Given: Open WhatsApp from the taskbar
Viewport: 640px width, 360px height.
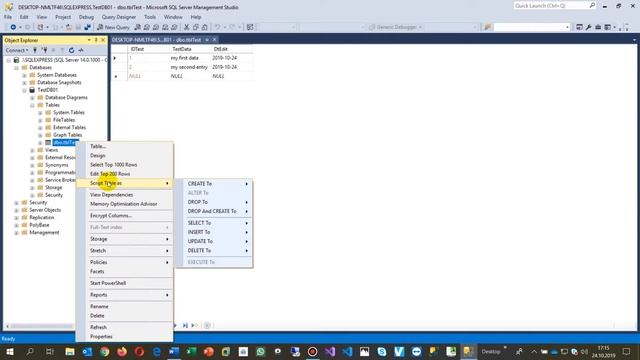Looking at the screenshot, I should 260,351.
